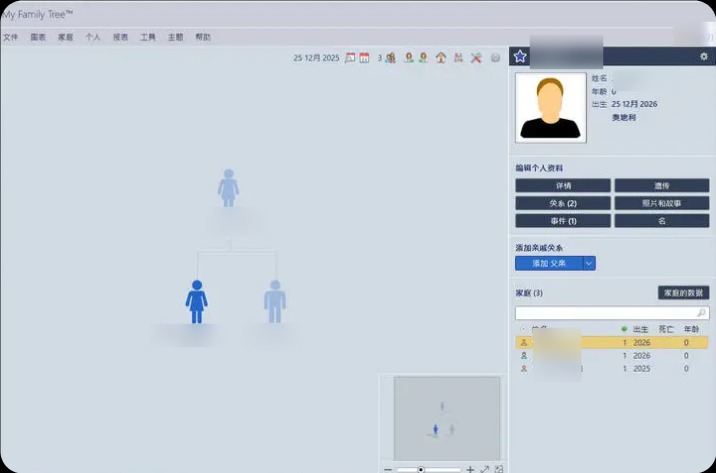Adjust the zoom slider under the minimap
This screenshot has width=716, height=473.
(428, 469)
